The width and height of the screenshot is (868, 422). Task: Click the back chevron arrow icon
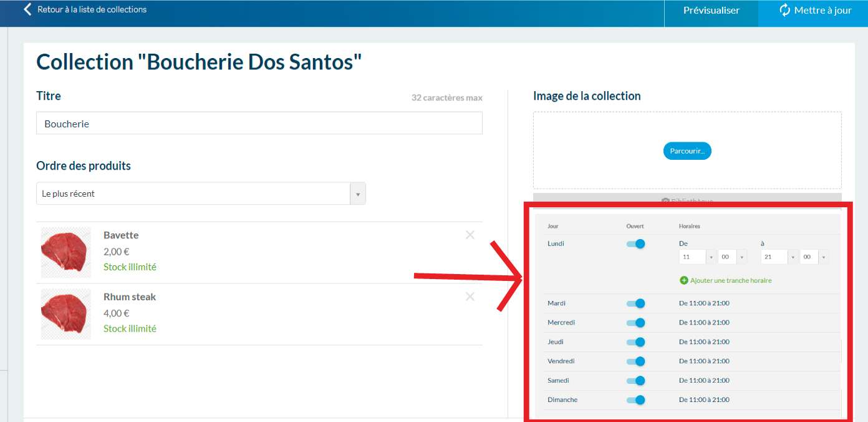pyautogui.click(x=27, y=9)
